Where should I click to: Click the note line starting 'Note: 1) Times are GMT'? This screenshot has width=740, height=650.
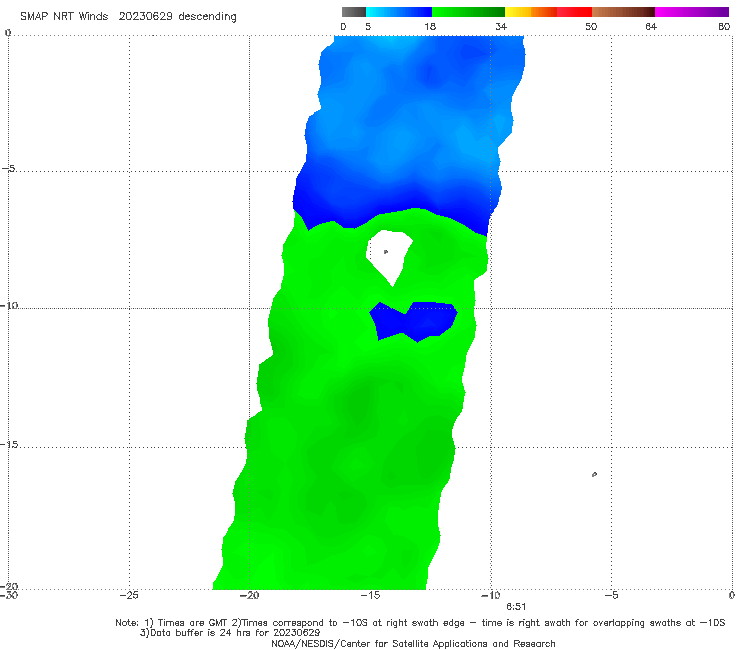420,623
